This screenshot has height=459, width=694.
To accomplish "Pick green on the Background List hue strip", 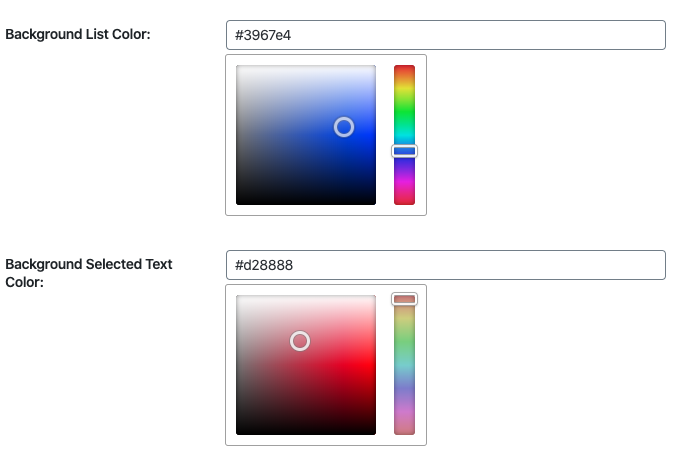I will pos(405,113).
